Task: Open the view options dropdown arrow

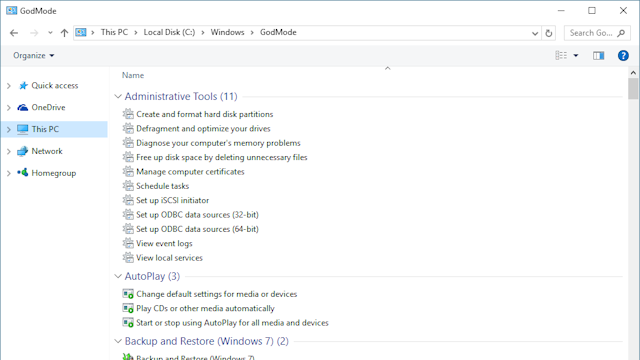Action: [x=576, y=56]
